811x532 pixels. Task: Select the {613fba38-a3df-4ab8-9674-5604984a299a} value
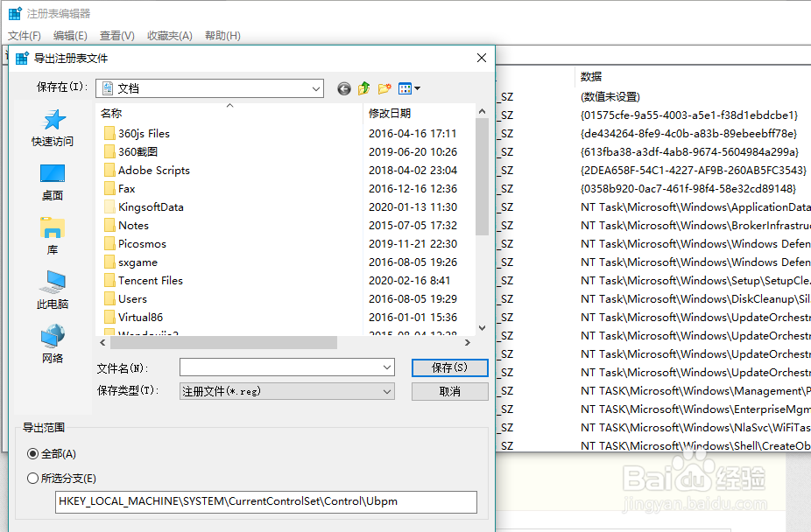690,152
